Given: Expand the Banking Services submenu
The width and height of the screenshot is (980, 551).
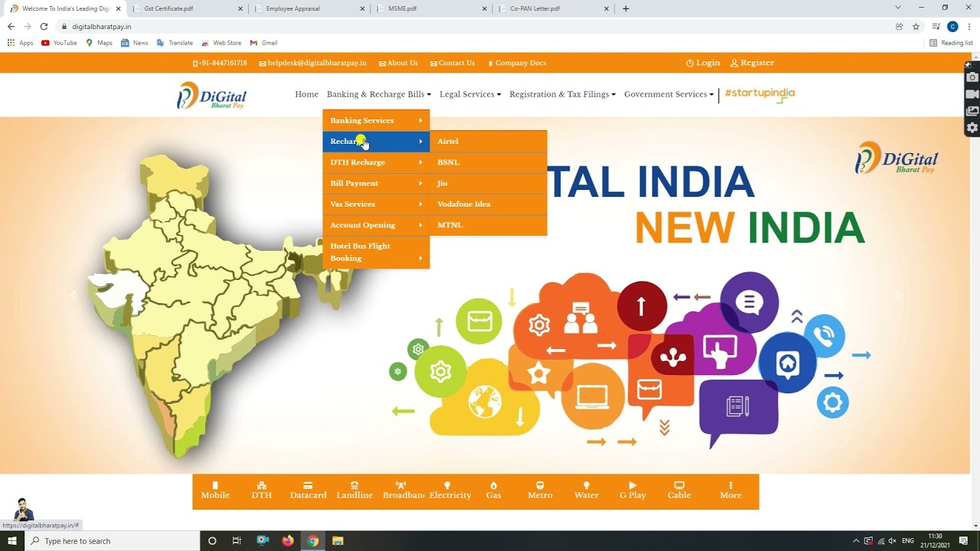Looking at the screenshot, I should click(x=376, y=120).
